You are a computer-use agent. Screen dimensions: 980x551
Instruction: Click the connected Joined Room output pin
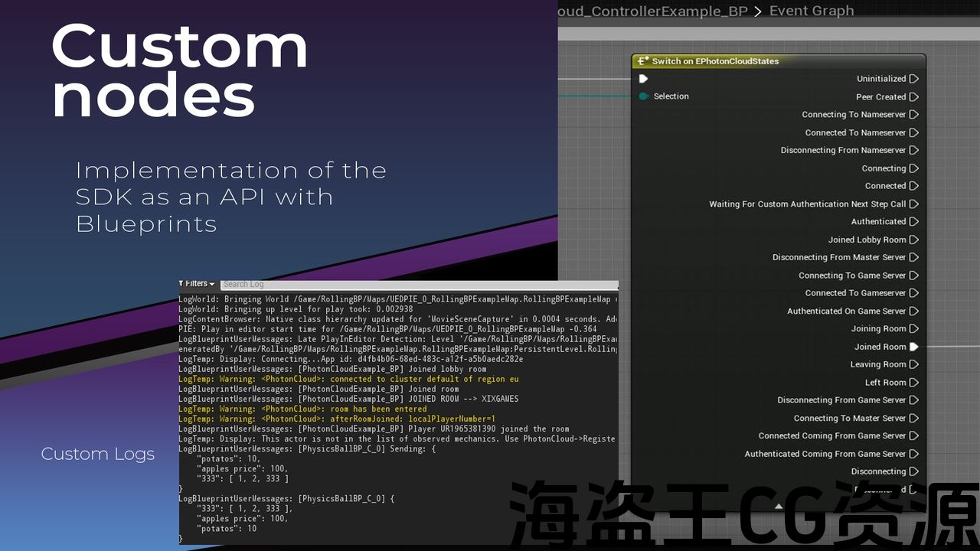point(913,347)
